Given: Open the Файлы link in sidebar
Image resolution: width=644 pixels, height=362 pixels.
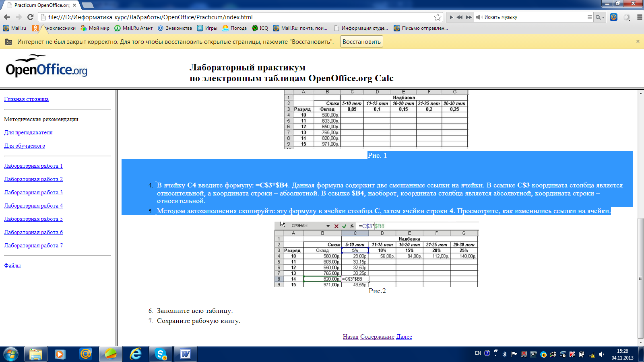Looking at the screenshot, I should click(12, 265).
